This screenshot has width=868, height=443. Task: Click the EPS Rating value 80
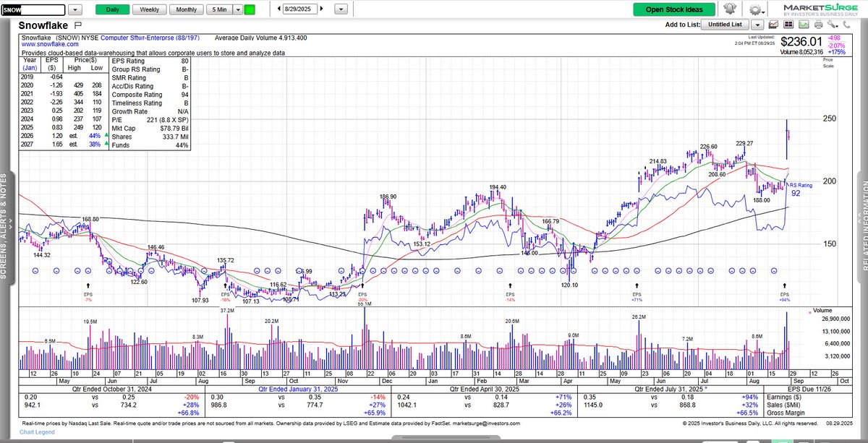click(x=184, y=61)
